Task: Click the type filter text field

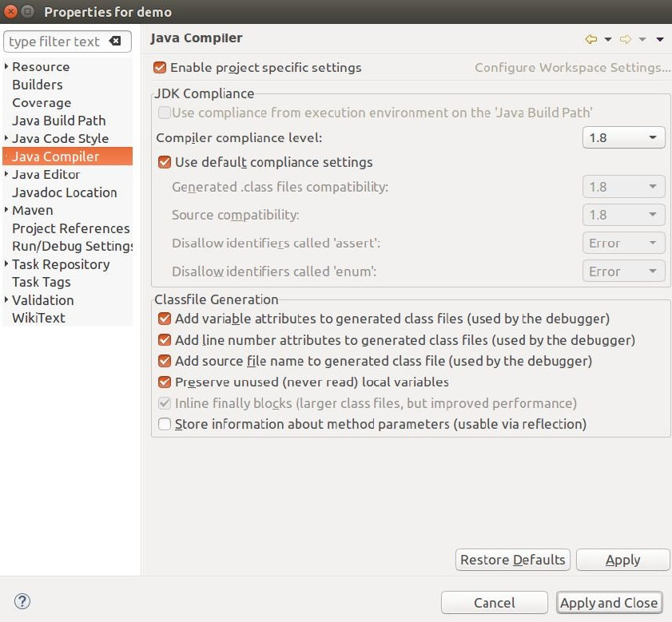Action: coord(54,42)
